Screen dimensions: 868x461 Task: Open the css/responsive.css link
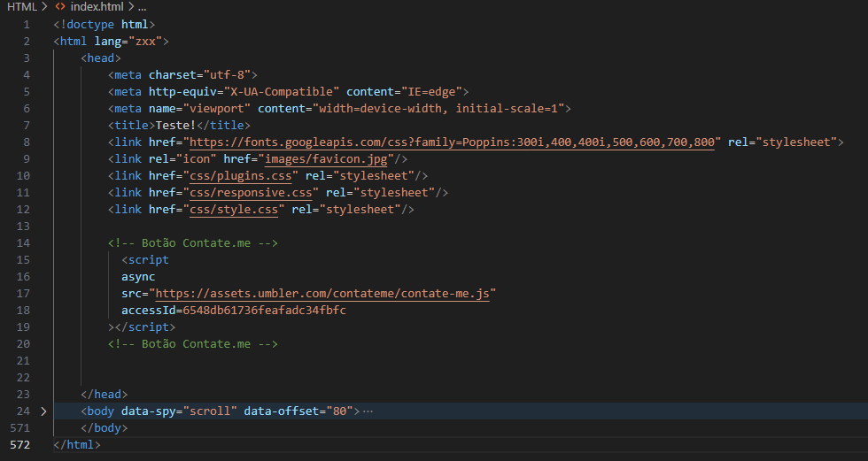coord(251,192)
